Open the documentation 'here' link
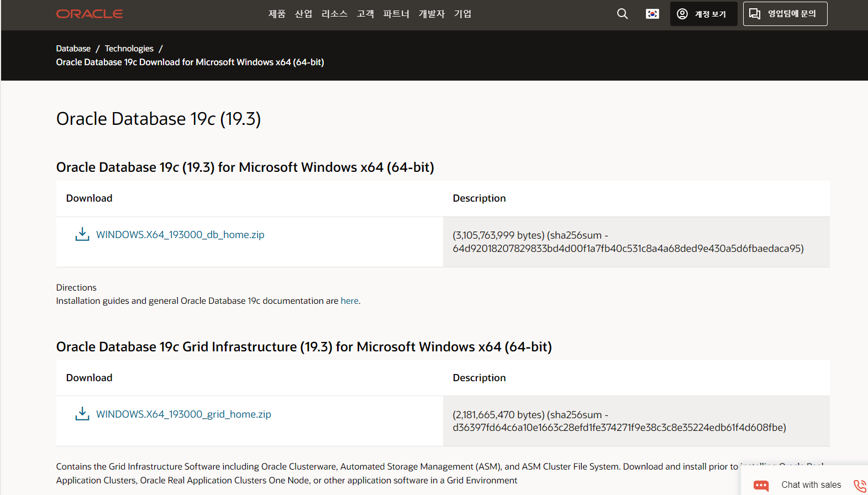868x495 pixels. pyautogui.click(x=349, y=301)
